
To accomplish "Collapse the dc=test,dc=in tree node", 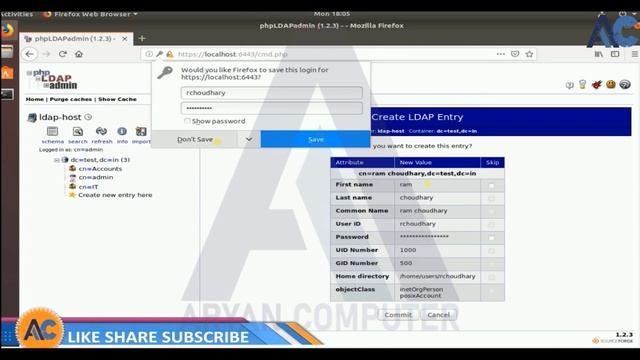I will point(57,160).
